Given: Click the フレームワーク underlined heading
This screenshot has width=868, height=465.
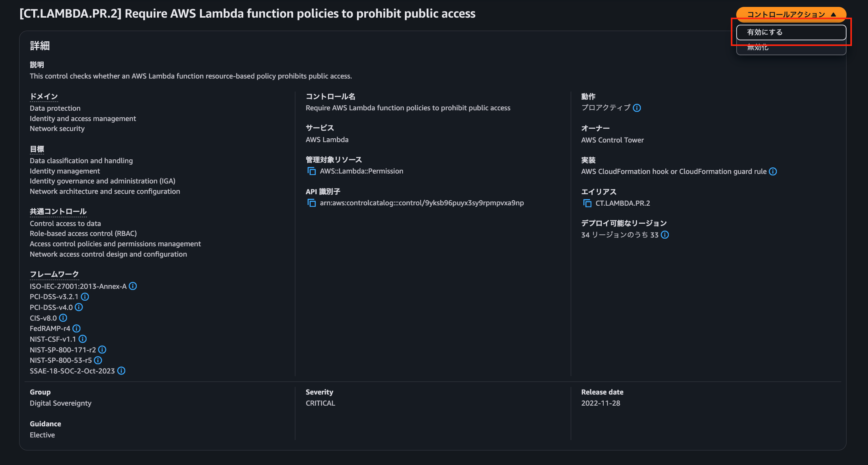Looking at the screenshot, I should [54, 274].
